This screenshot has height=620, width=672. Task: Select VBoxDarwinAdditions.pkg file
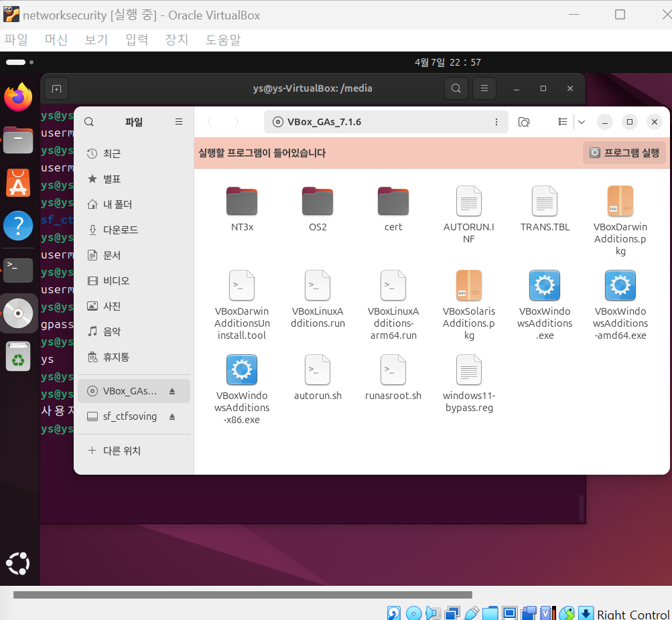tap(620, 220)
